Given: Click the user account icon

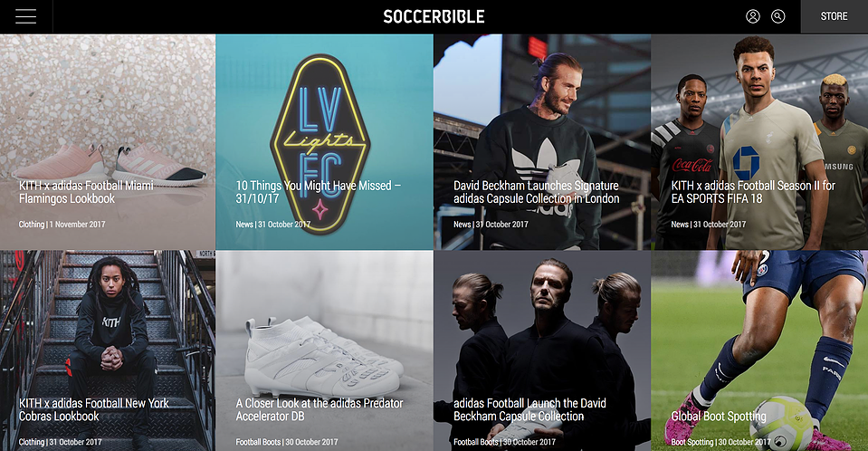Looking at the screenshot, I should pyautogui.click(x=753, y=16).
